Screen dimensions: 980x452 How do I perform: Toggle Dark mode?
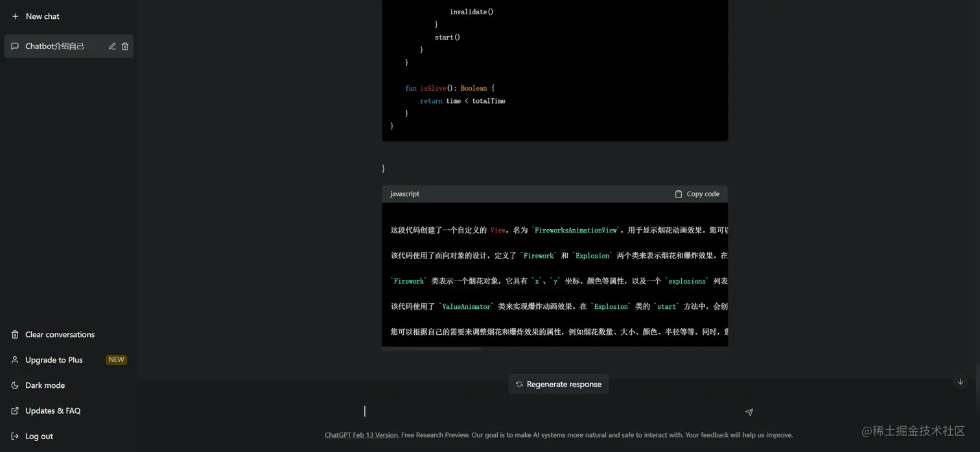click(x=68, y=385)
